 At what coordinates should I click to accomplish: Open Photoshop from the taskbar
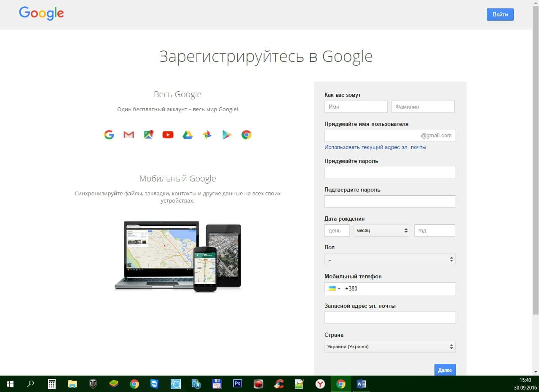(x=237, y=384)
